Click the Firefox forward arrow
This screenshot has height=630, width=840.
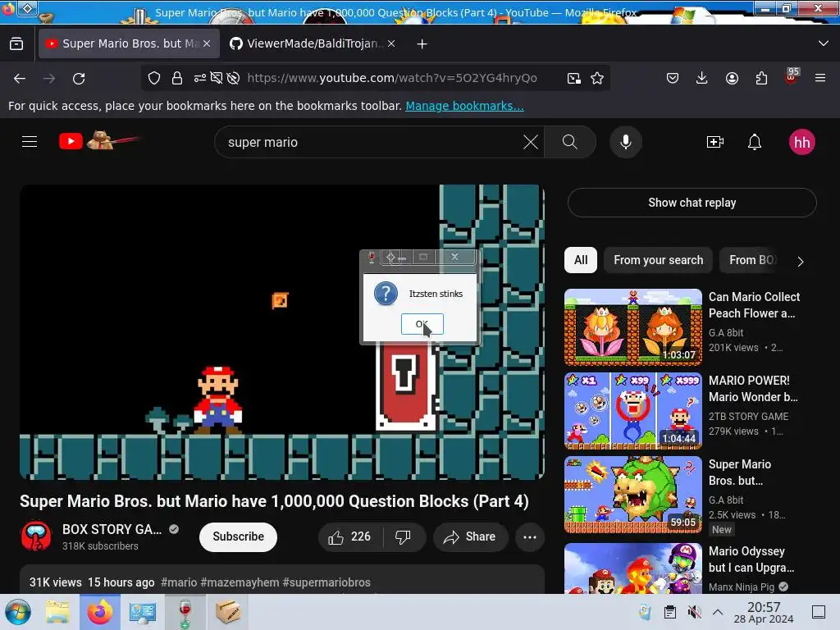[49, 79]
